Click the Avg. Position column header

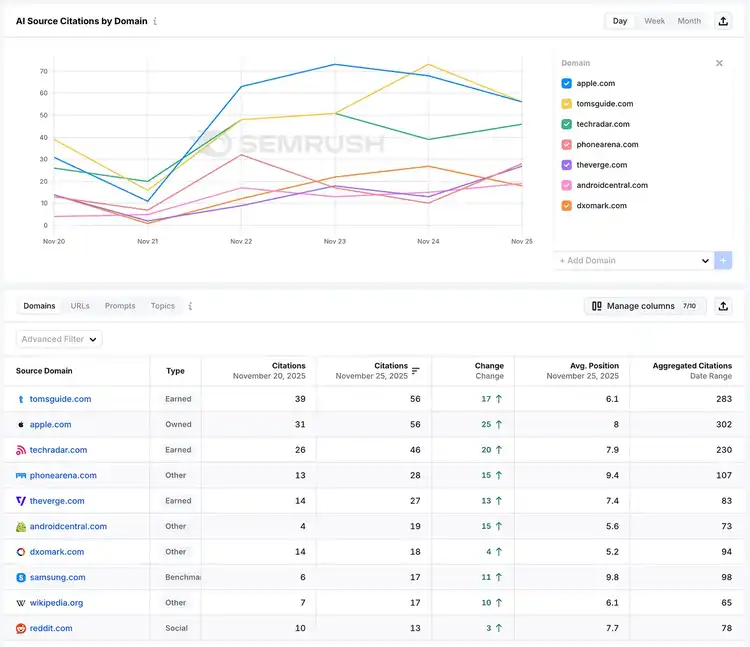pos(583,371)
